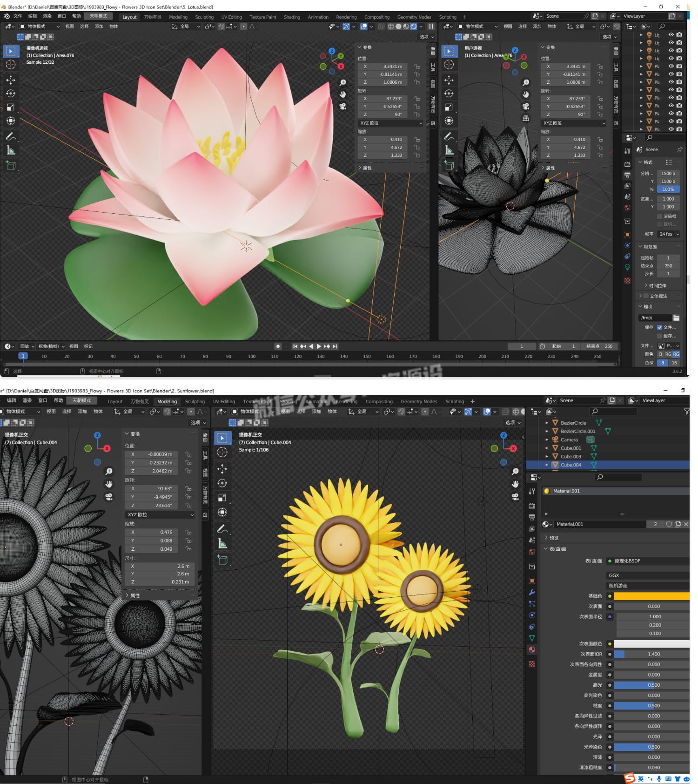Open Sogou input method icon in system tray
Image resolution: width=698 pixels, height=784 pixels.
(x=630, y=778)
